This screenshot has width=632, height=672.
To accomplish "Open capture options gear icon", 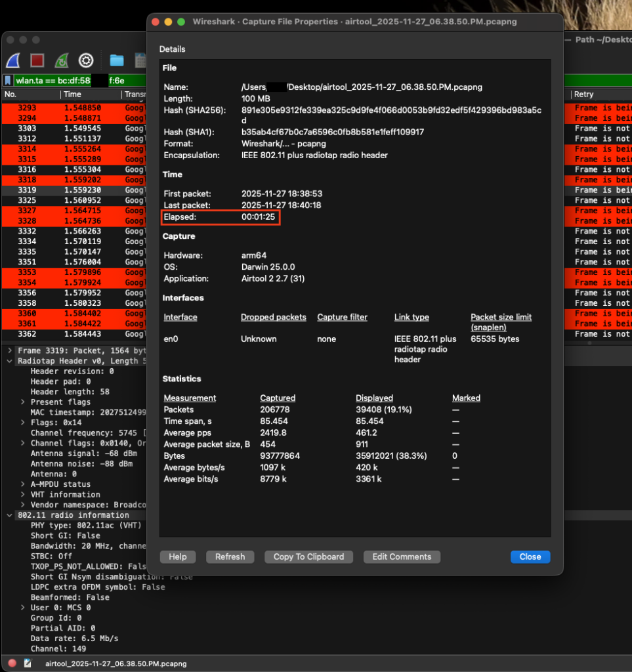I will click(86, 61).
